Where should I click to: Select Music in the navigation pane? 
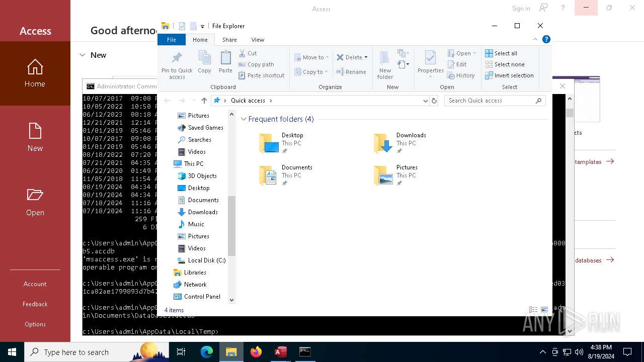pos(191,224)
